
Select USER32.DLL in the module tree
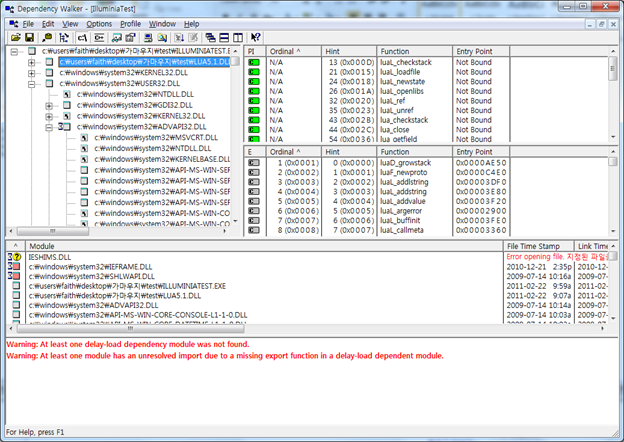coord(119,84)
